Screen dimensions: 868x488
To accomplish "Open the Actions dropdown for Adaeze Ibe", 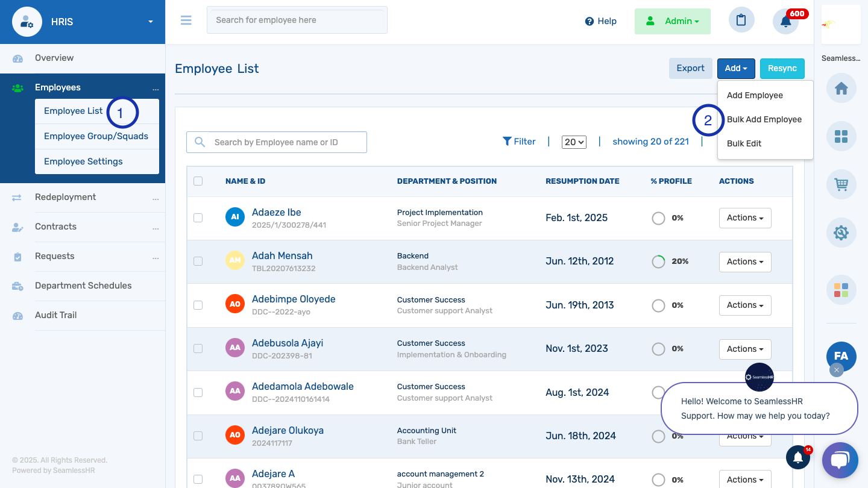I will [x=745, y=217].
